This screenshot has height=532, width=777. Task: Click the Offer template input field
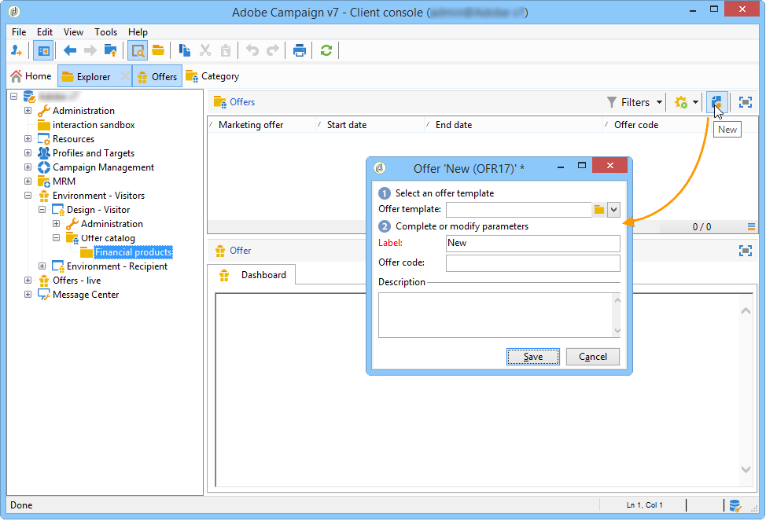(519, 210)
